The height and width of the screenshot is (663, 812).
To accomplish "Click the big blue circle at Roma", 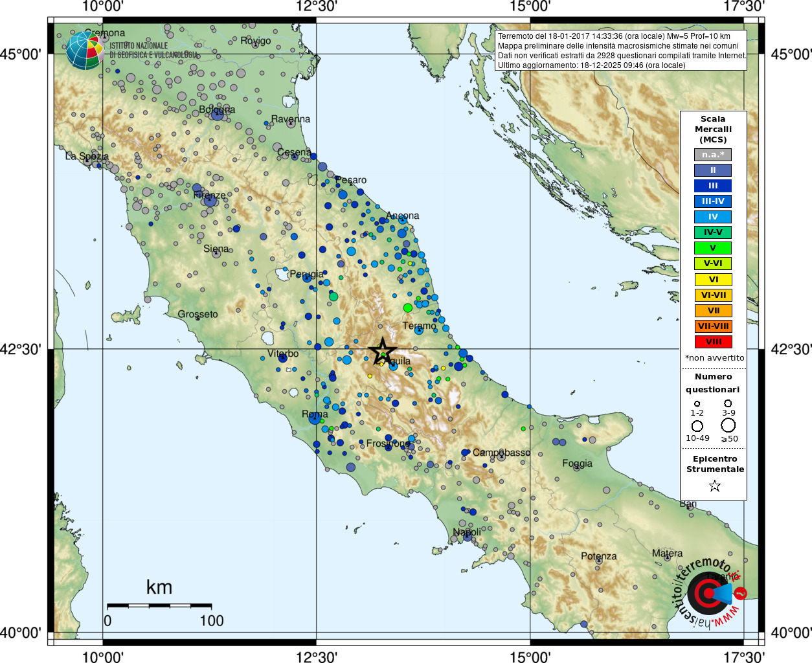I will (x=315, y=419).
